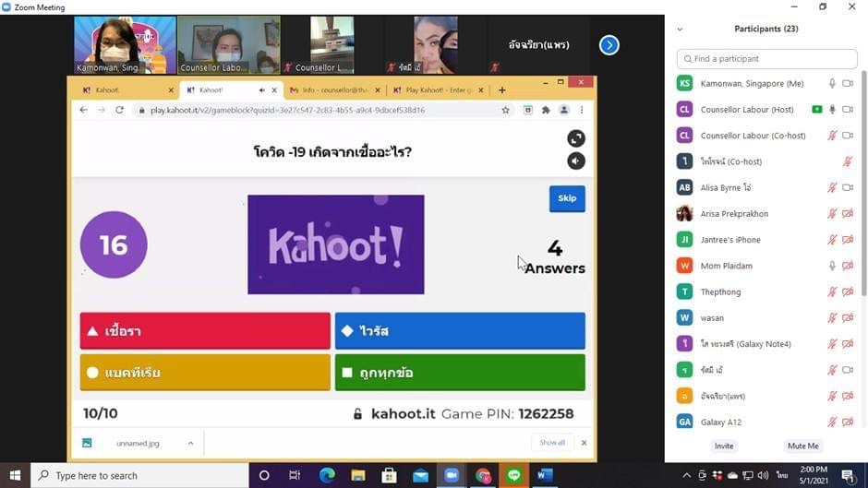This screenshot has width=868, height=488.
Task: Open the browser extensions puzzle icon
Action: (546, 110)
